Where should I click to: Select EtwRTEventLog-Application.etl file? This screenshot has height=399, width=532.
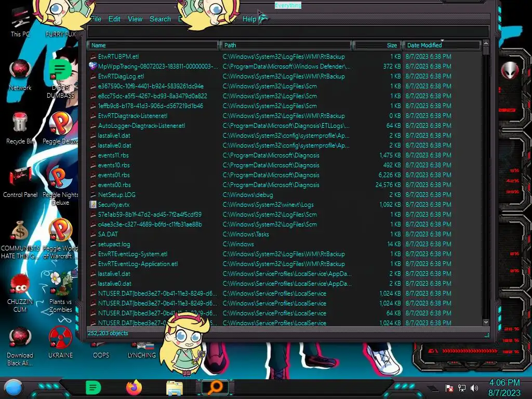point(138,264)
